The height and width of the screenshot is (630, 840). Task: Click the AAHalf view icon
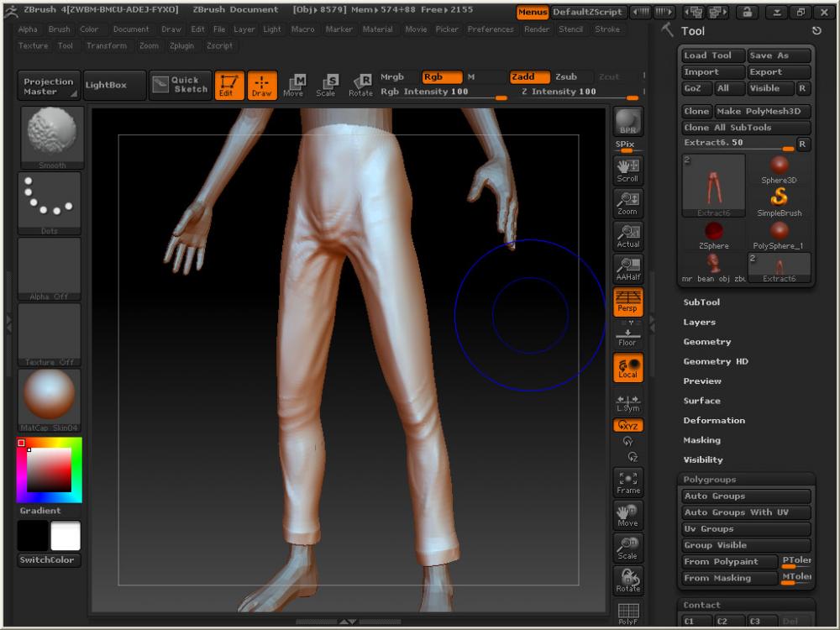pyautogui.click(x=627, y=268)
